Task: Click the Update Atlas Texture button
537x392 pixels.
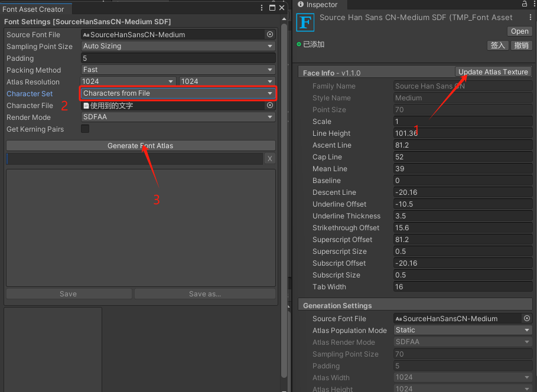Action: point(493,71)
